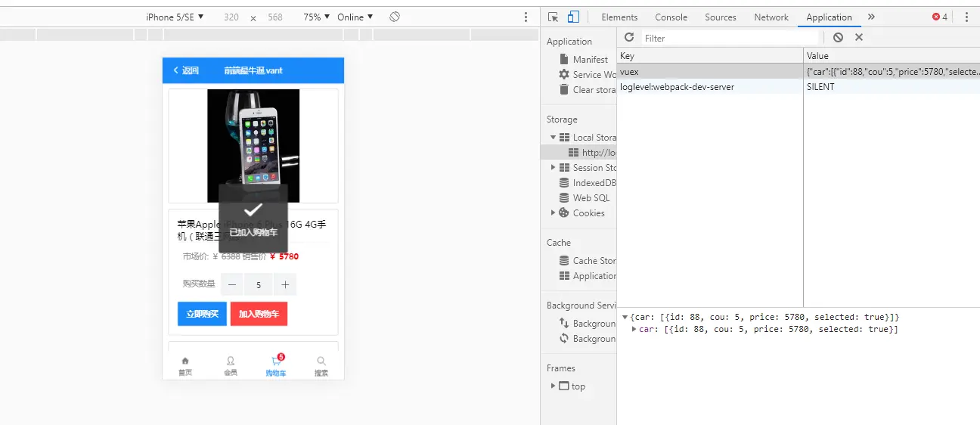The width and height of the screenshot is (980, 425).
Task: Open Application Cache item
Action: coord(588,275)
